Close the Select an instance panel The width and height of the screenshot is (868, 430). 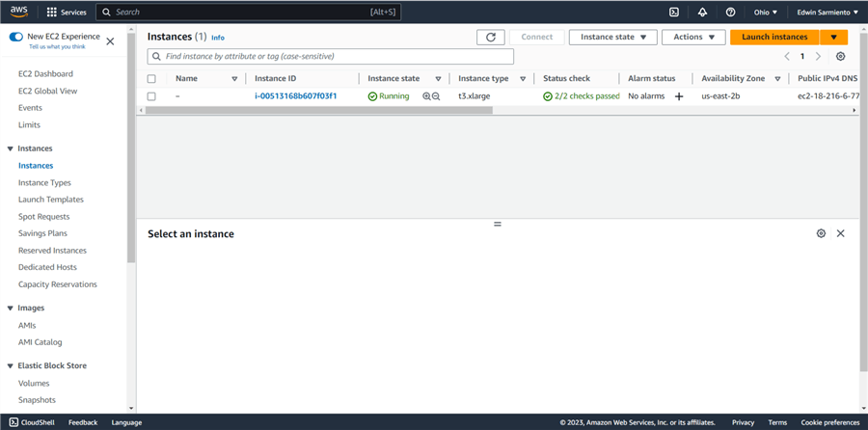pos(840,233)
